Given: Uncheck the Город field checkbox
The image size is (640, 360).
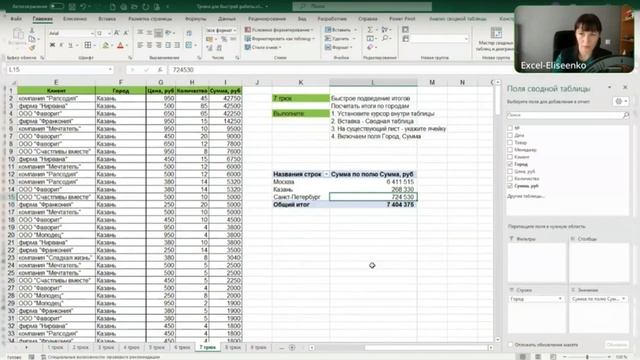Looking at the screenshot, I should tap(510, 164).
